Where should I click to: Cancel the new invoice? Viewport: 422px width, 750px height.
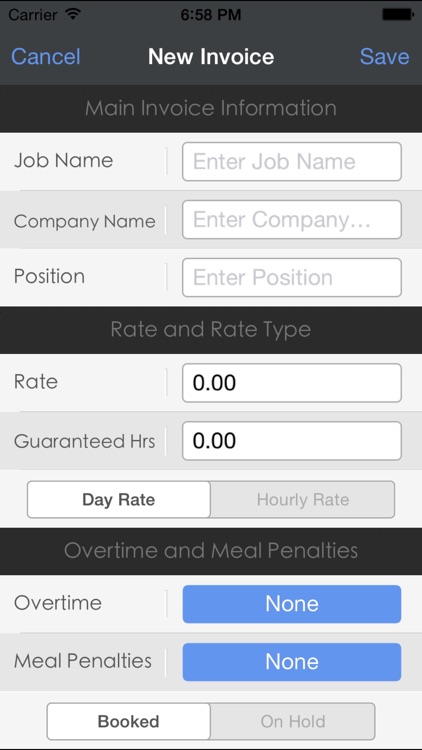tap(46, 56)
